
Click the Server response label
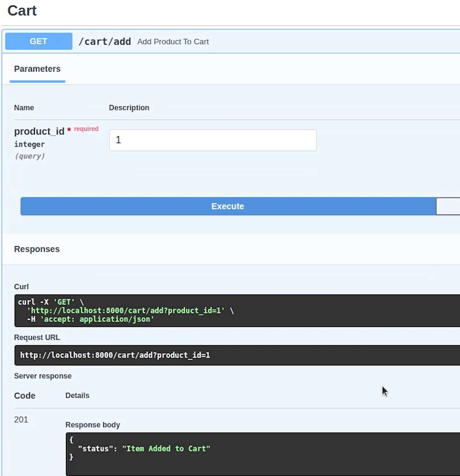coord(43,376)
